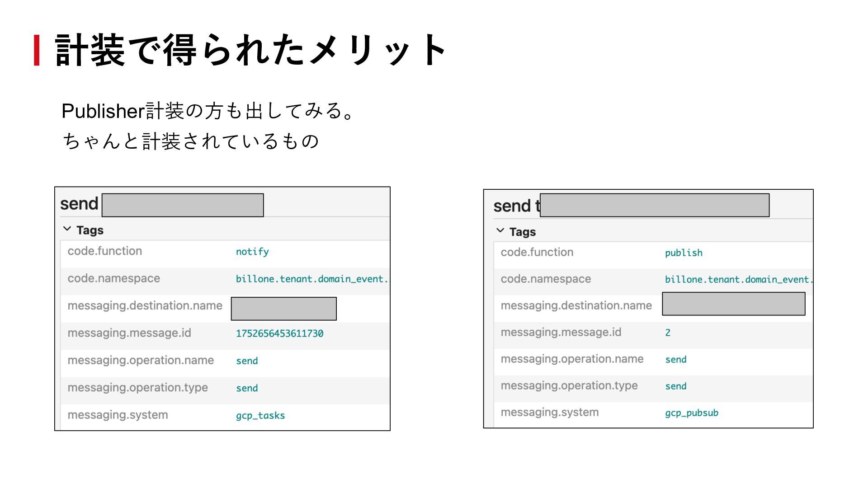Click messaging.operation.type value in right panel
868x488 pixels.
[x=675, y=386]
